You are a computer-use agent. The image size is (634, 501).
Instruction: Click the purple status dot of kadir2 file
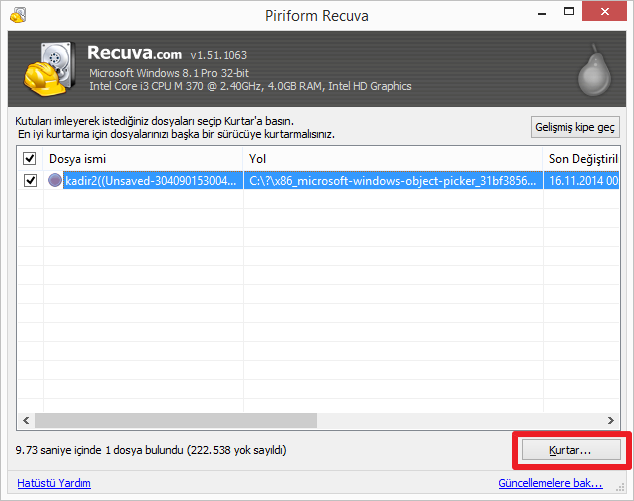55,180
